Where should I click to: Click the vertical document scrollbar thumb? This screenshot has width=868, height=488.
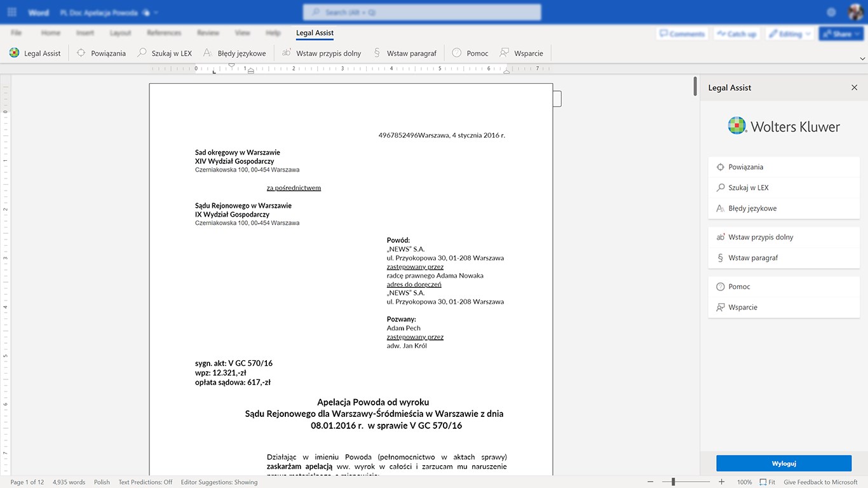(695, 86)
